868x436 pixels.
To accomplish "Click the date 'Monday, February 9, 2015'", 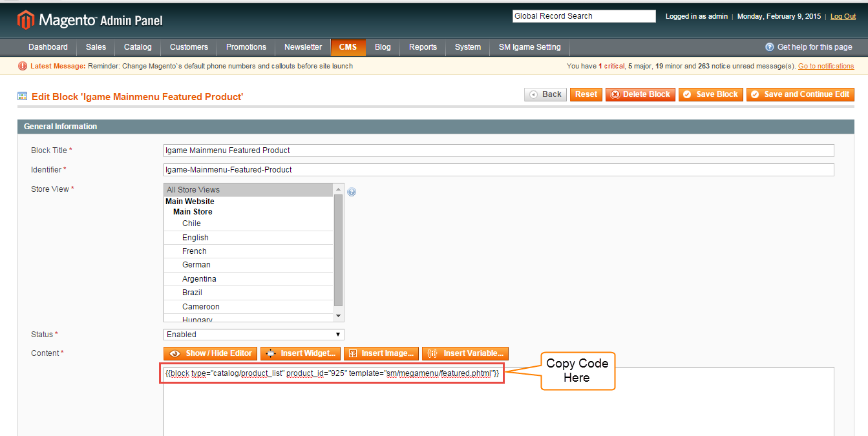I will tap(779, 17).
